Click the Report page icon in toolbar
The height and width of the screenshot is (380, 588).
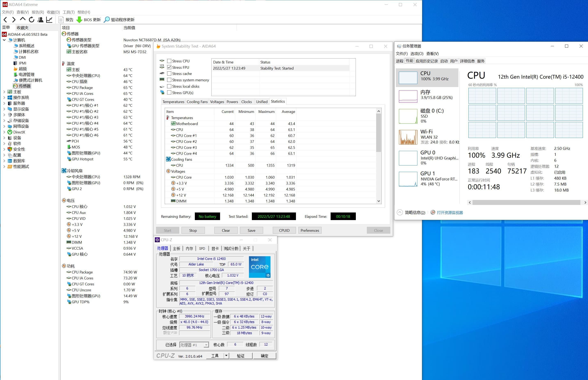click(61, 20)
